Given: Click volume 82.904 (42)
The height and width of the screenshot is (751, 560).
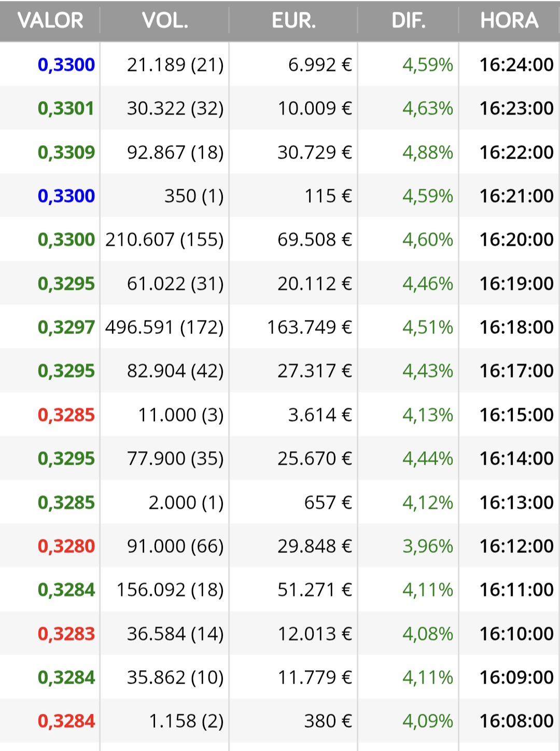Looking at the screenshot, I should point(175,371).
